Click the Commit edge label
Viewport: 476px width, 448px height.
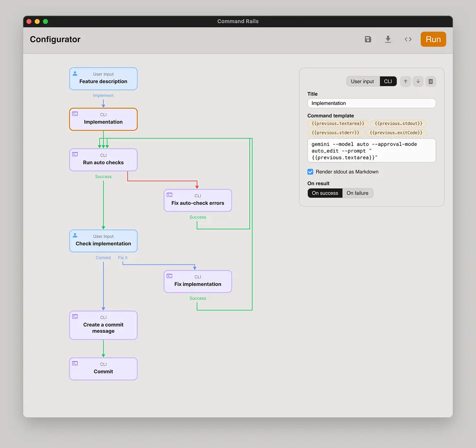coord(103,257)
